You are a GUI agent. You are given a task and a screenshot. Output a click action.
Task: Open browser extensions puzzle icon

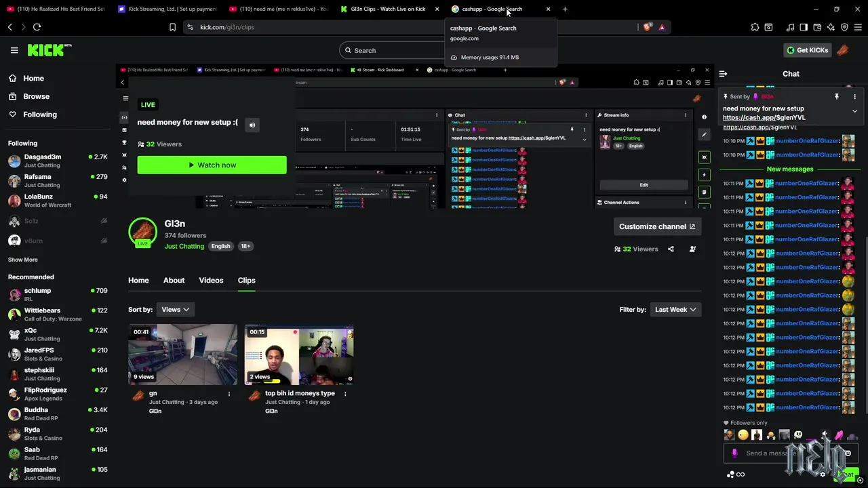coord(755,27)
